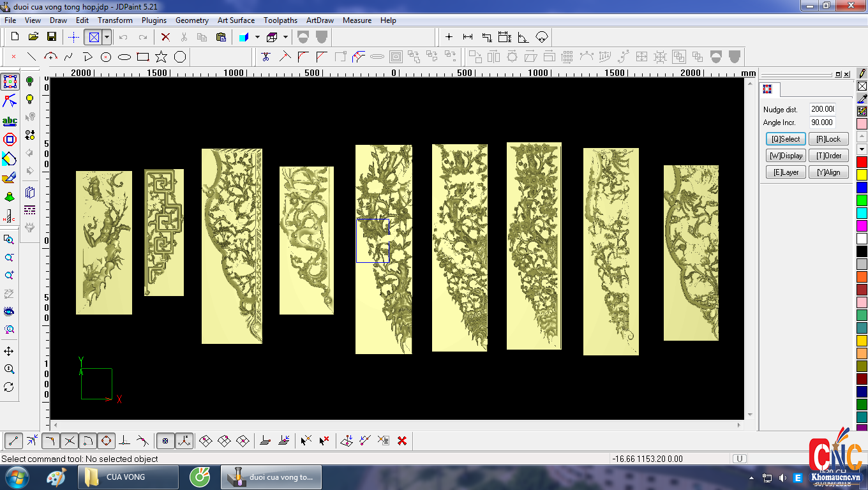The width and height of the screenshot is (868, 490).
Task: Open the Toolpaths menu
Action: coord(280,20)
